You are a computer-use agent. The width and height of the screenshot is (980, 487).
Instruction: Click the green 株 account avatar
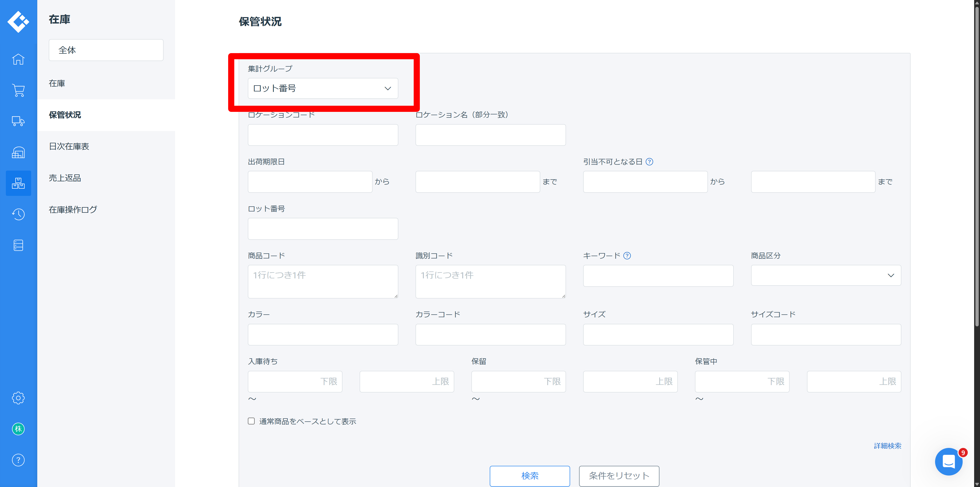[x=18, y=429]
